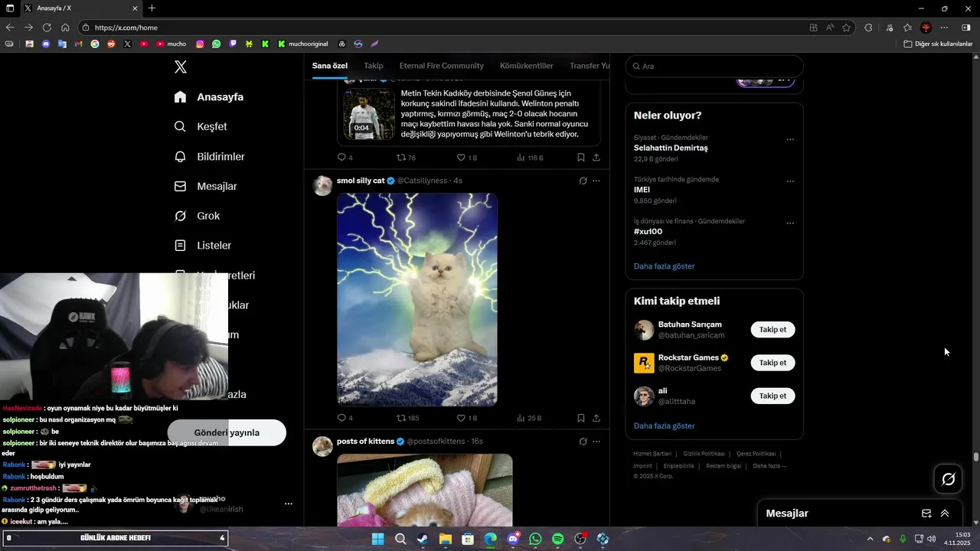Share the Metin Tekin video post
980x551 pixels.
[x=596, y=158]
